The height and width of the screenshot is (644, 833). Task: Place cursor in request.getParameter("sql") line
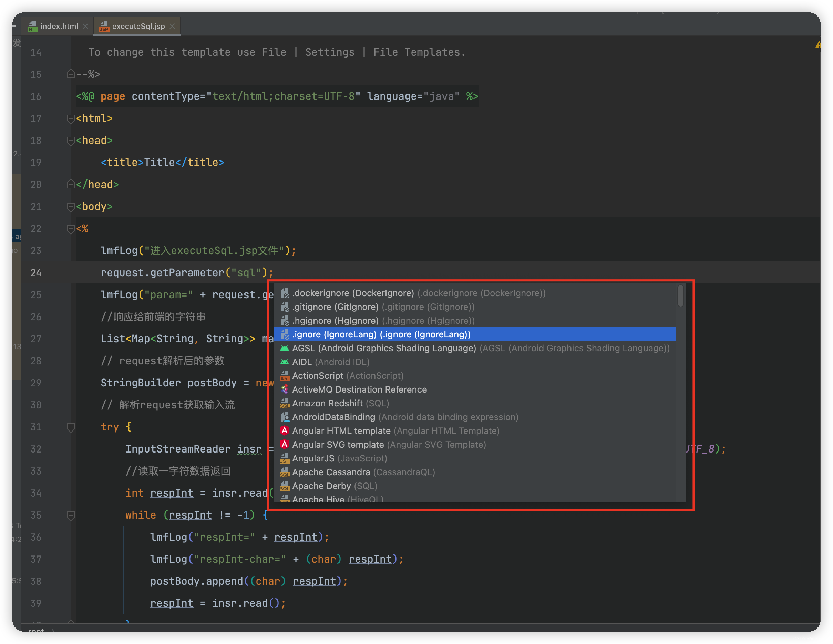[187, 273]
